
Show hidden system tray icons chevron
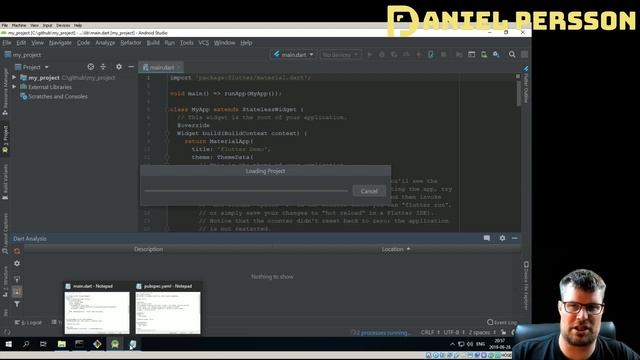point(452,344)
